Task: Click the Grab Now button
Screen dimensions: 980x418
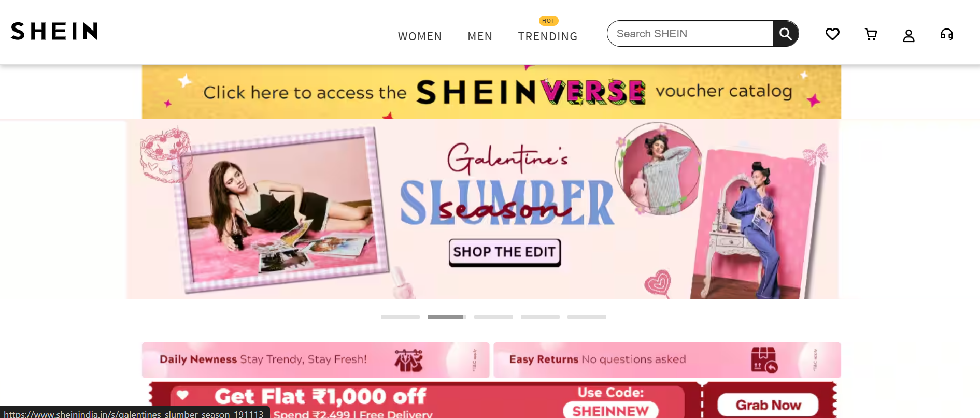Action: pos(768,405)
